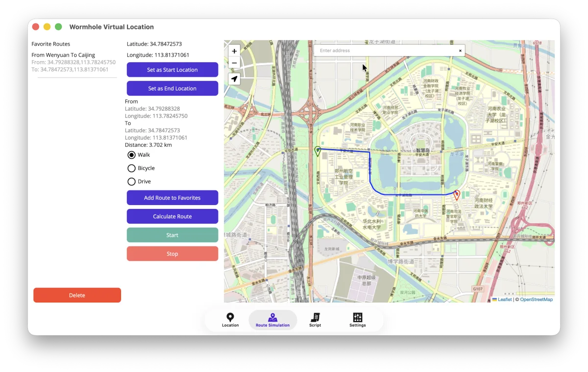This screenshot has height=372, width=588.
Task: Click the Longitude: 113.81371061 header text
Action: tap(158, 55)
